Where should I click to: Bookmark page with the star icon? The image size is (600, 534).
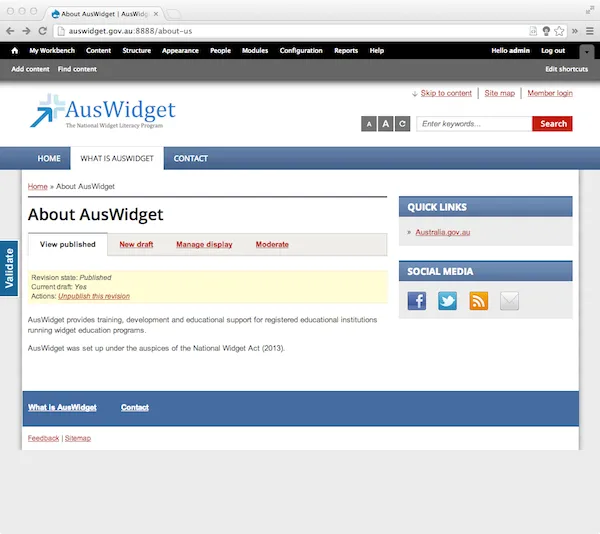click(559, 31)
